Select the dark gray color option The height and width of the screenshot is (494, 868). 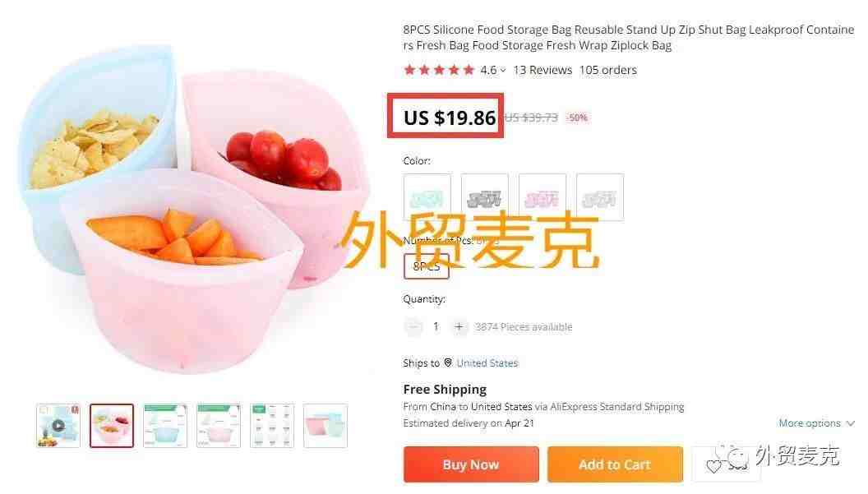484,197
